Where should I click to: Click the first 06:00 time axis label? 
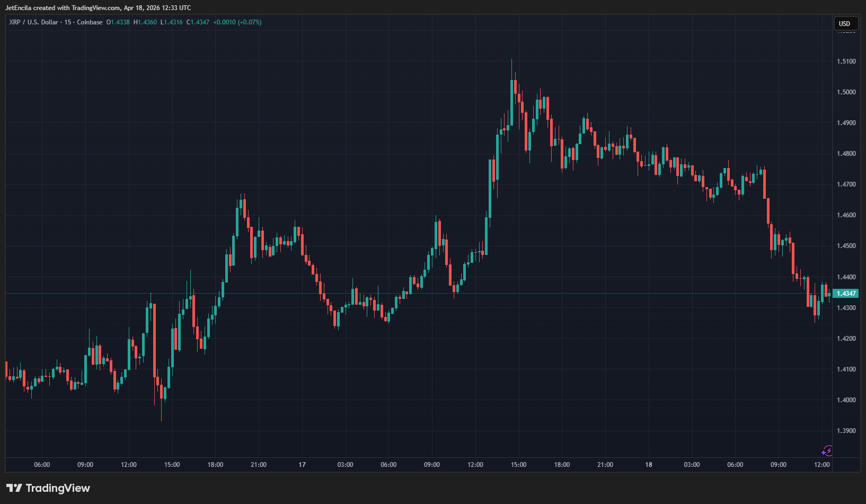click(42, 465)
